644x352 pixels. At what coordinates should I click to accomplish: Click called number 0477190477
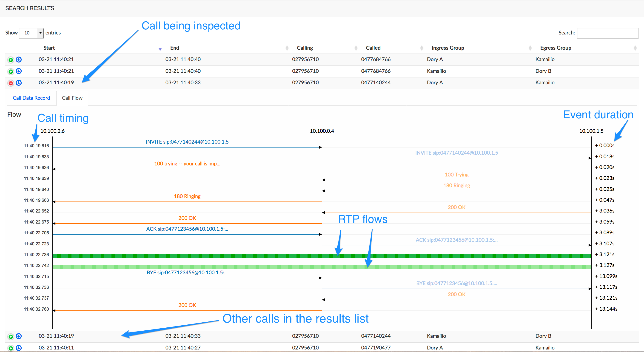pos(376,347)
